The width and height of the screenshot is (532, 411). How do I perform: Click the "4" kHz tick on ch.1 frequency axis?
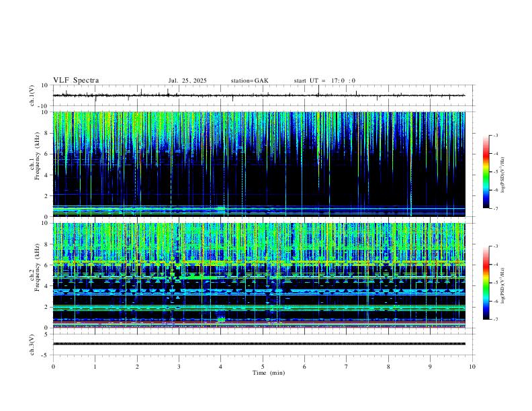48,175
